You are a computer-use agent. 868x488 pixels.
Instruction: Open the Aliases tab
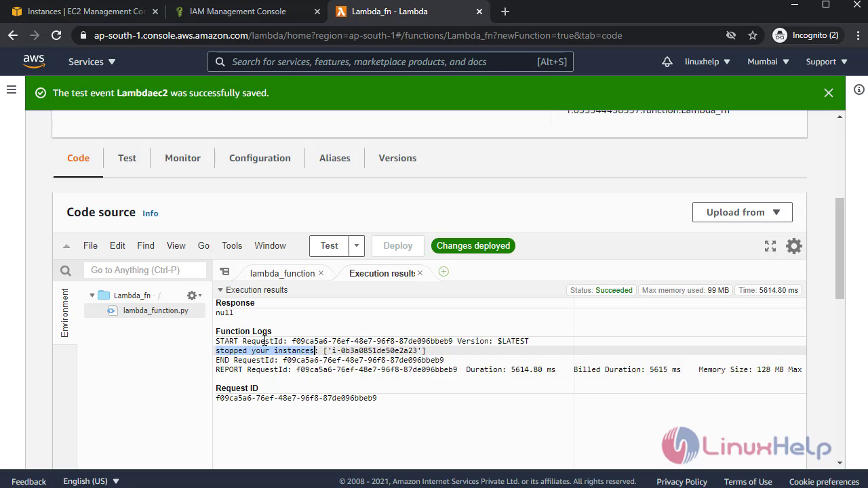coord(335,158)
